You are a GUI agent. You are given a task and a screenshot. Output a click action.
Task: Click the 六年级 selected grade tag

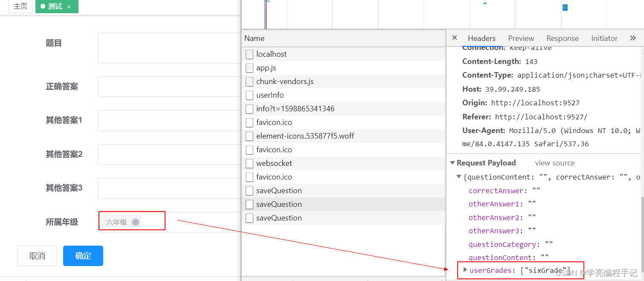(x=121, y=222)
